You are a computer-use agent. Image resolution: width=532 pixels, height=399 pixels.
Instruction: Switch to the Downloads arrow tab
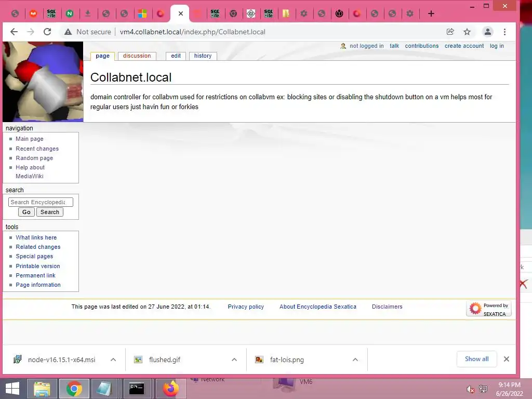coord(87,14)
